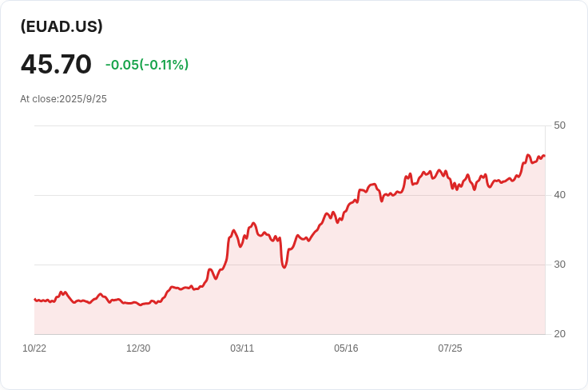Click the 03/11 date axis label
This screenshot has height=390, width=588.
click(242, 348)
